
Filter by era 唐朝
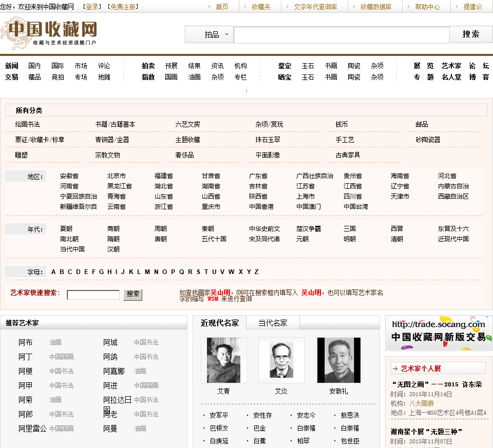point(160,239)
